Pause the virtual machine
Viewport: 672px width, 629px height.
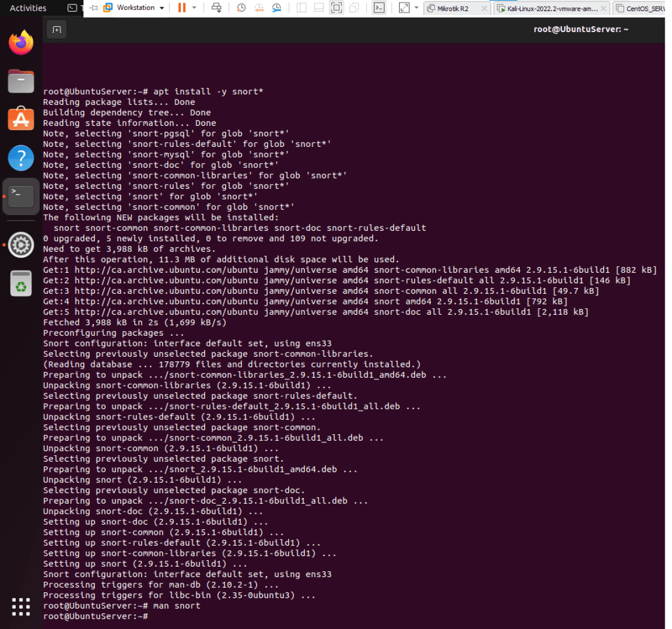[x=182, y=8]
